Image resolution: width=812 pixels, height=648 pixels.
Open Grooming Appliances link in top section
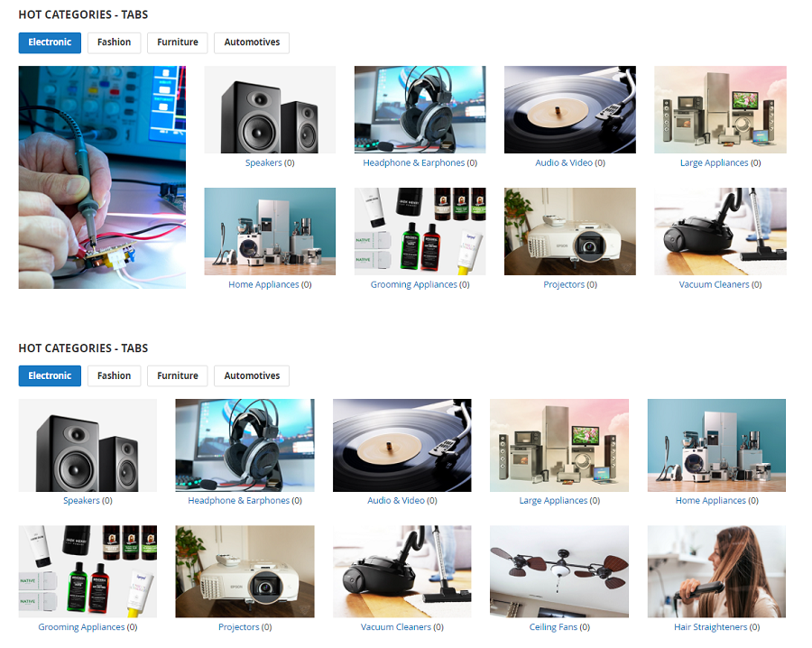pos(414,284)
